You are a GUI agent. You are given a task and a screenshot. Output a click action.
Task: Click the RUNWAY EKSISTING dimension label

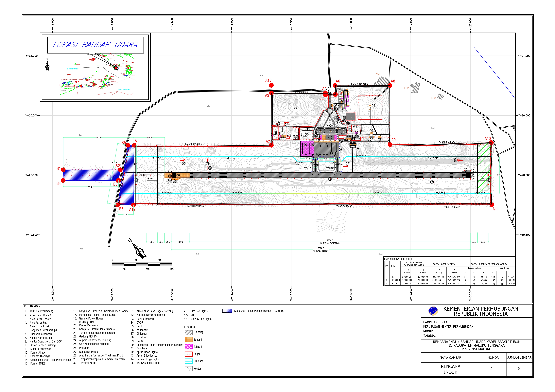pyautogui.click(x=330, y=243)
